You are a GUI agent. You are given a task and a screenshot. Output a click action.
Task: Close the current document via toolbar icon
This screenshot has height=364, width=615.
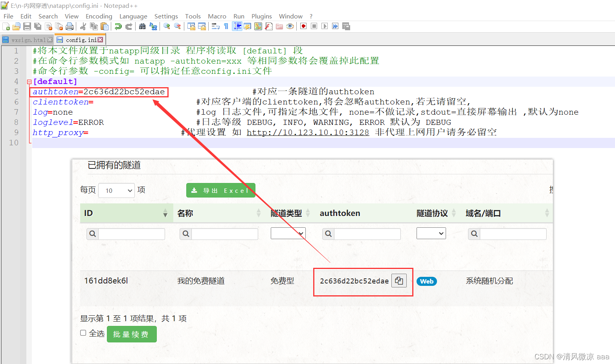[49, 26]
